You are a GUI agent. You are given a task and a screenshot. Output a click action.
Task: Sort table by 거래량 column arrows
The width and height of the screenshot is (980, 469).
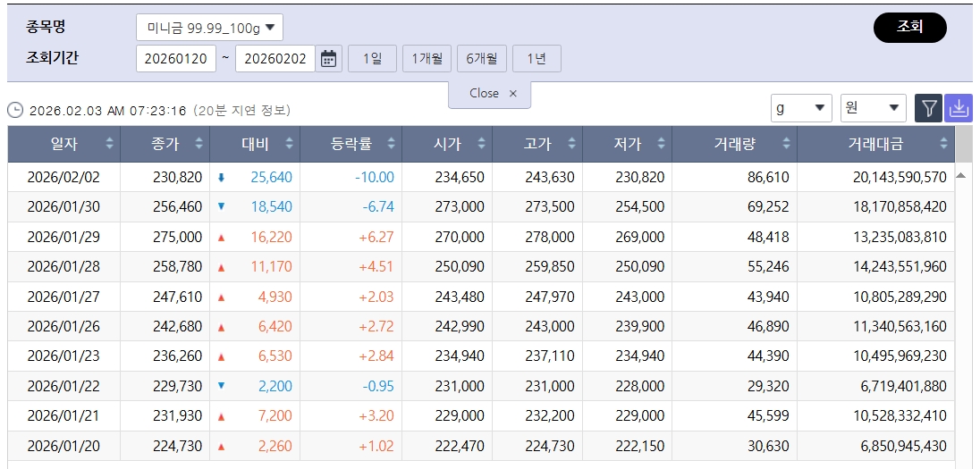pyautogui.click(x=786, y=144)
